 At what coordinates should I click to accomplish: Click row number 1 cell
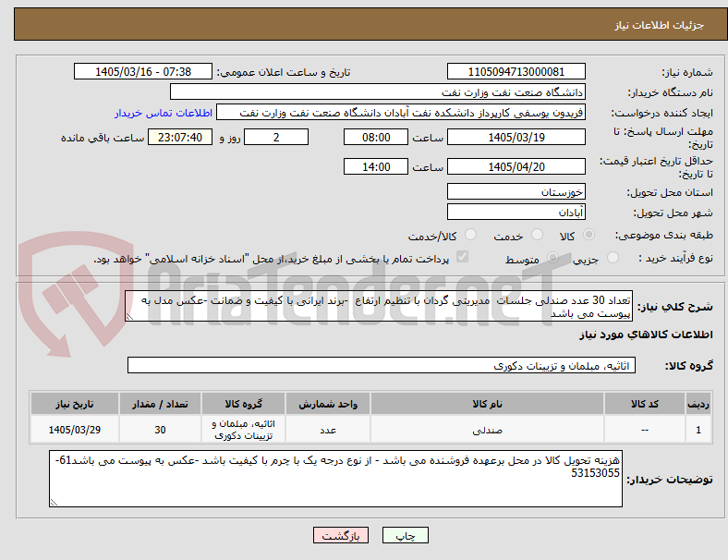click(x=698, y=430)
